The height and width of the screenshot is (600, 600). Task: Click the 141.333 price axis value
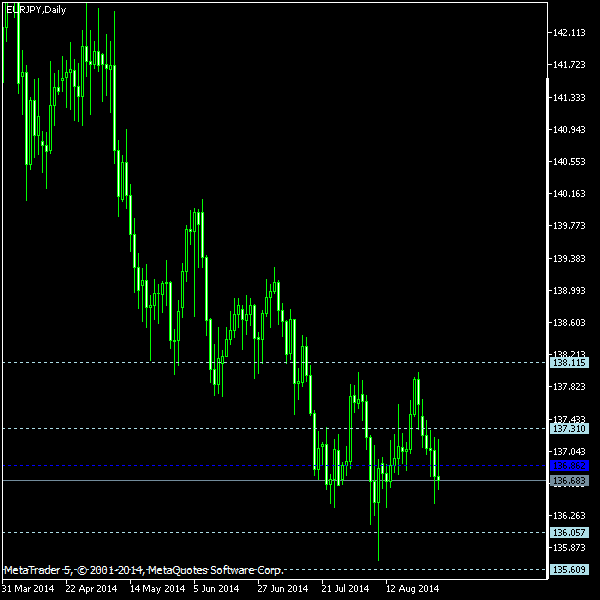pyautogui.click(x=569, y=98)
